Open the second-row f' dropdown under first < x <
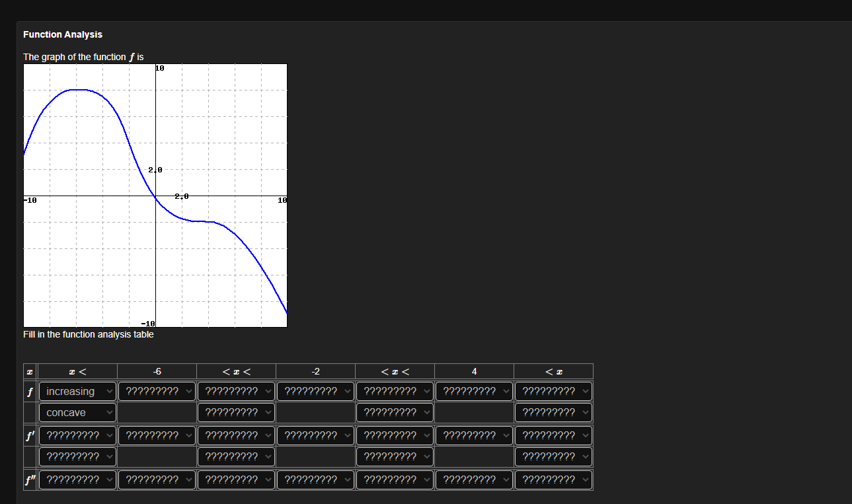The width and height of the screenshot is (852, 504). [236, 456]
